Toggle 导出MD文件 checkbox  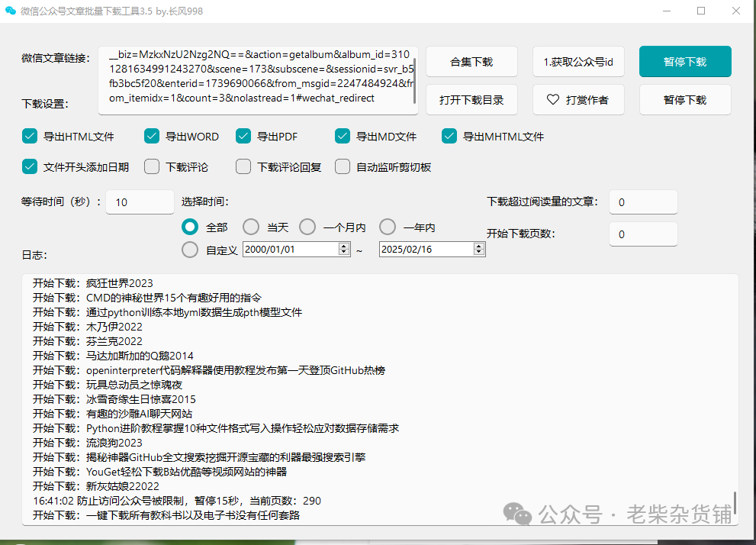343,137
